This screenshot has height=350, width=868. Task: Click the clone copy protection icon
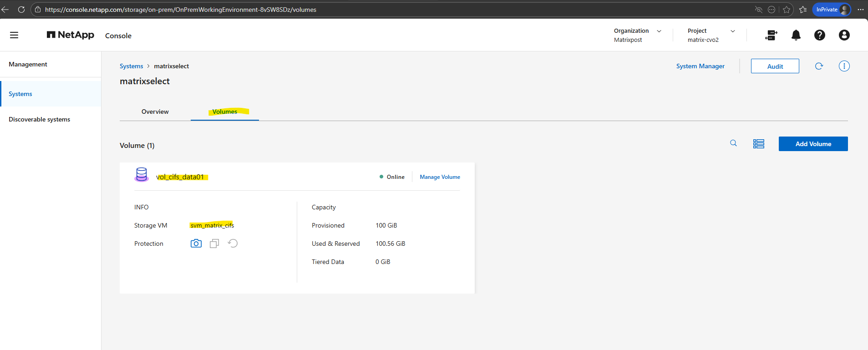click(x=214, y=243)
